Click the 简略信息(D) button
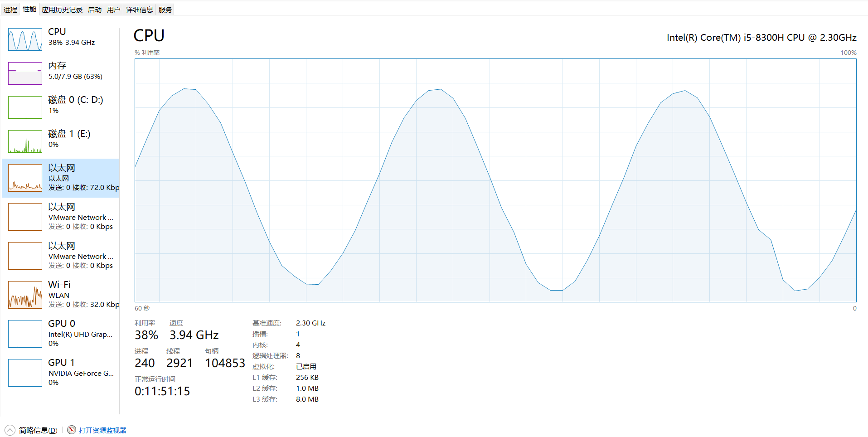This screenshot has width=868, height=437. coord(38,430)
